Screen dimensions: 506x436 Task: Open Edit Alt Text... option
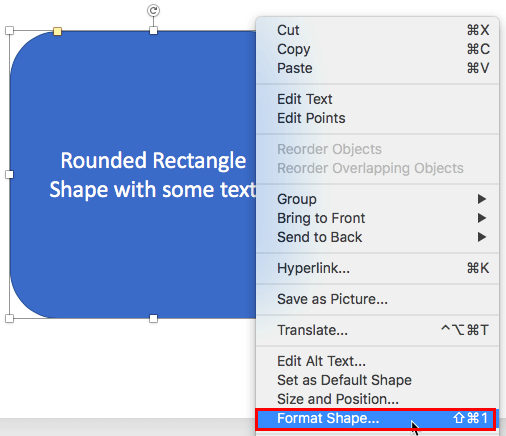[377, 361]
